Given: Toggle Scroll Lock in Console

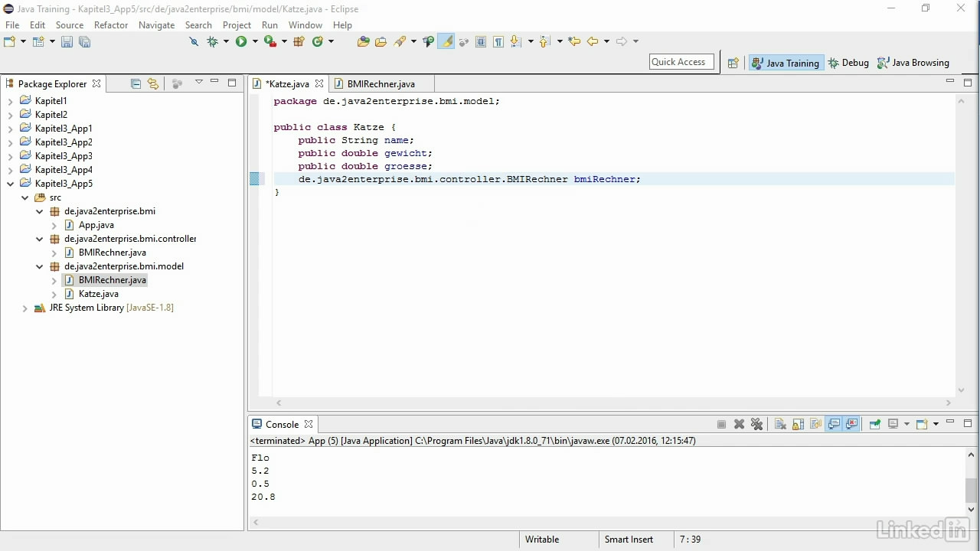Looking at the screenshot, I should (798, 424).
